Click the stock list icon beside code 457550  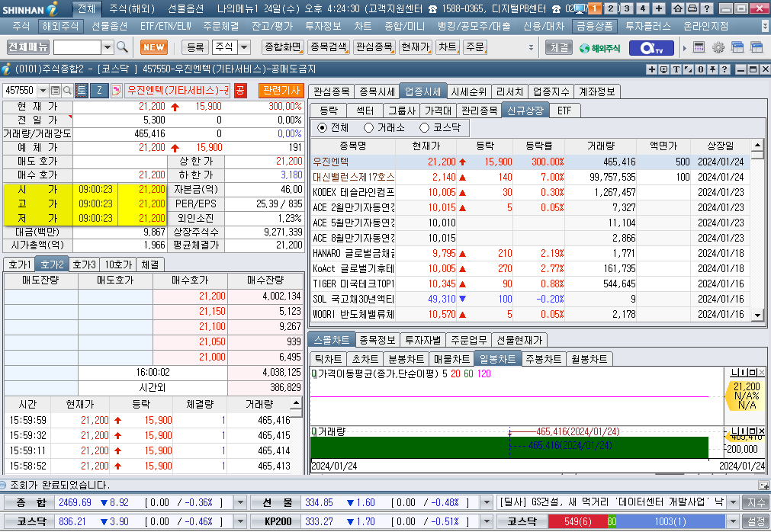pos(55,91)
